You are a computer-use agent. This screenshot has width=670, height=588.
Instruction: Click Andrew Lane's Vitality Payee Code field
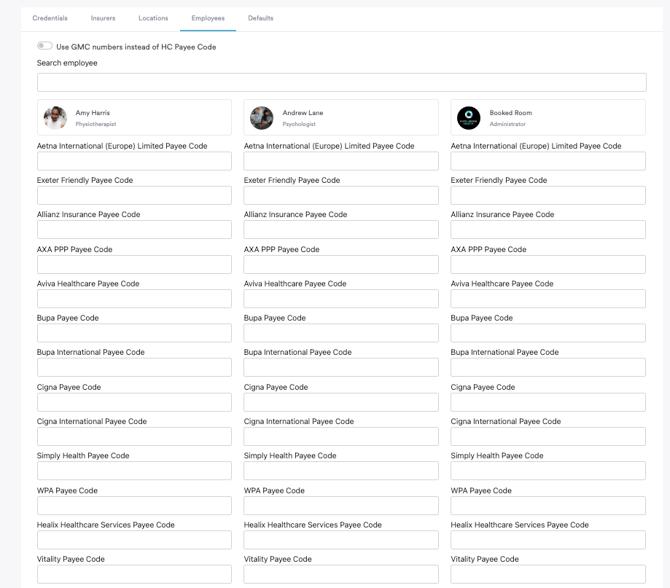(341, 574)
